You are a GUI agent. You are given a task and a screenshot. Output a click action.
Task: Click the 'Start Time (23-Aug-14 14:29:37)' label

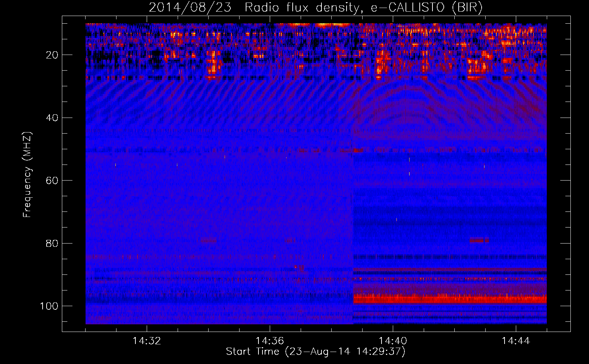coord(316,352)
